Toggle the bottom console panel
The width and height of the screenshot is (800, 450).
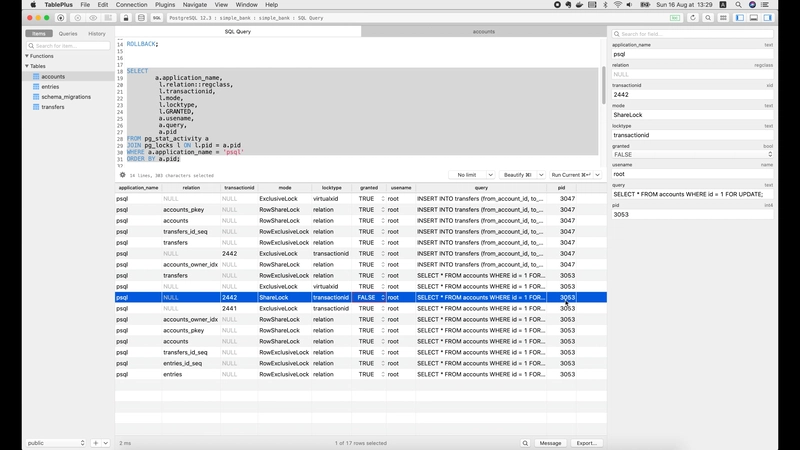pos(754,18)
